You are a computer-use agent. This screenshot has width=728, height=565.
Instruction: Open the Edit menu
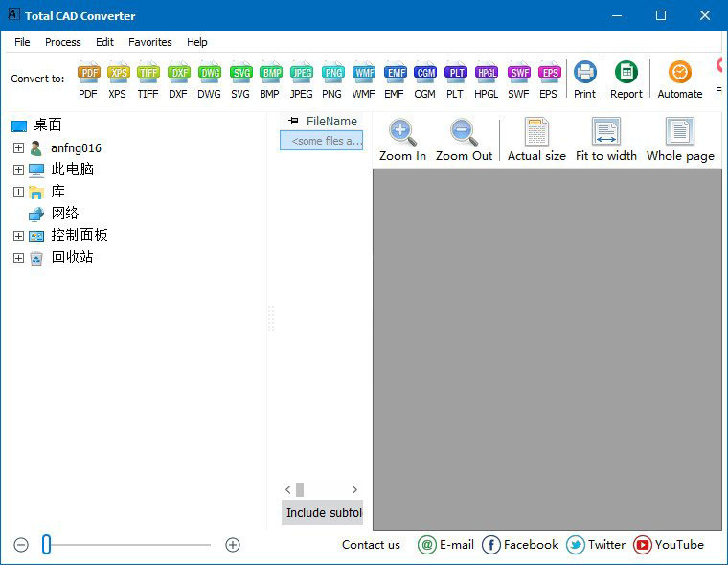click(104, 42)
